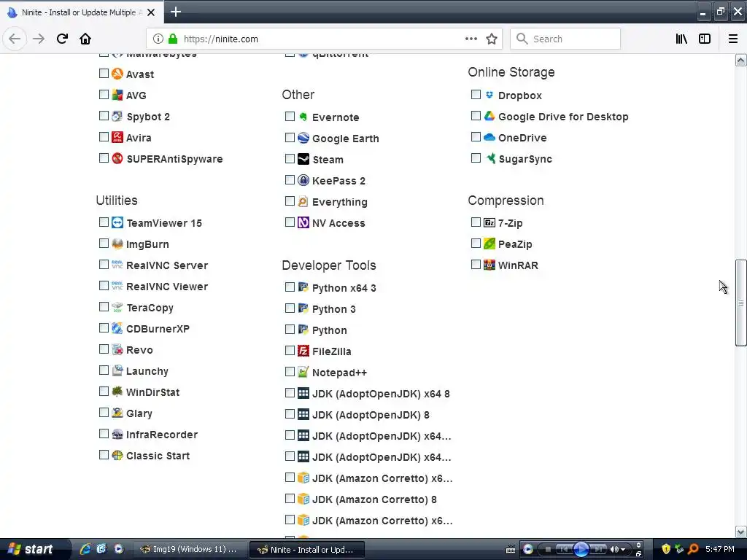This screenshot has width=747, height=560.
Task: Click the Google Earth icon
Action: (x=303, y=138)
